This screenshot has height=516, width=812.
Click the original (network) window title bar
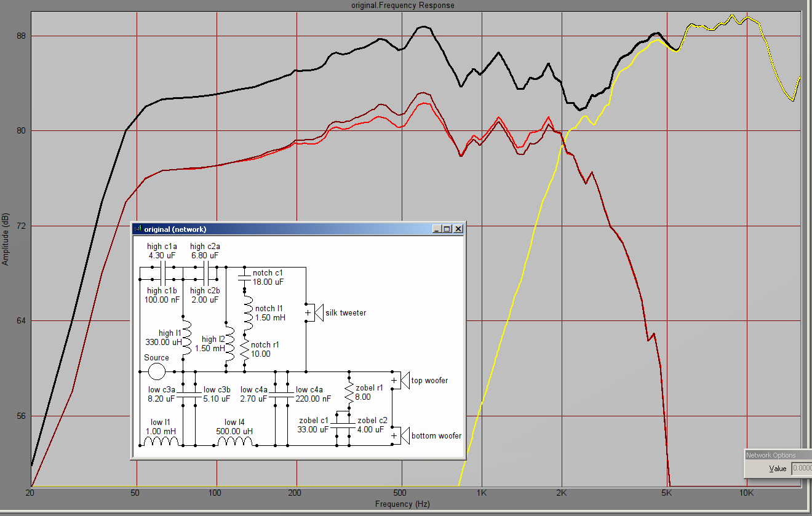[x=298, y=228]
